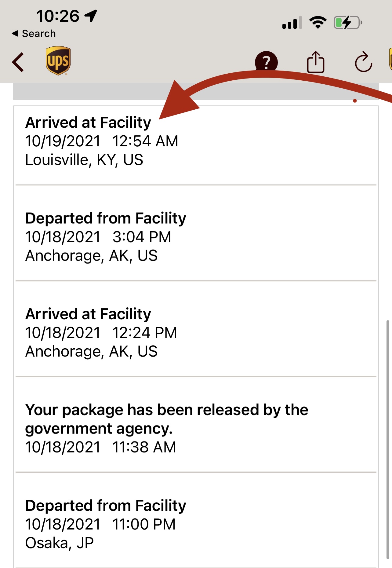Select Departed from Facility Anchorage entry

(196, 233)
